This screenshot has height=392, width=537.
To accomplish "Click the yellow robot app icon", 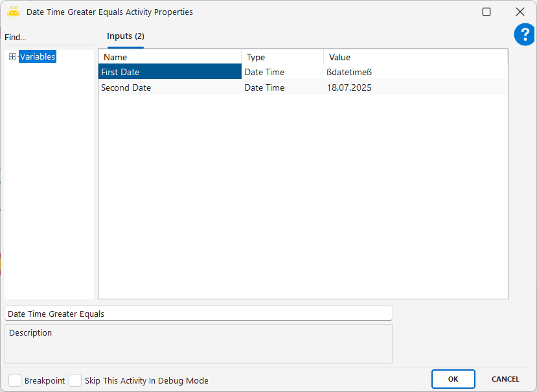I will coord(14,12).
